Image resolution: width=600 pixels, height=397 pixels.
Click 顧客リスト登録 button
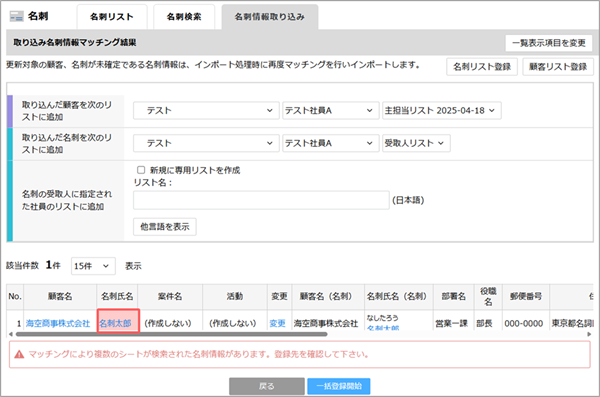click(x=558, y=67)
